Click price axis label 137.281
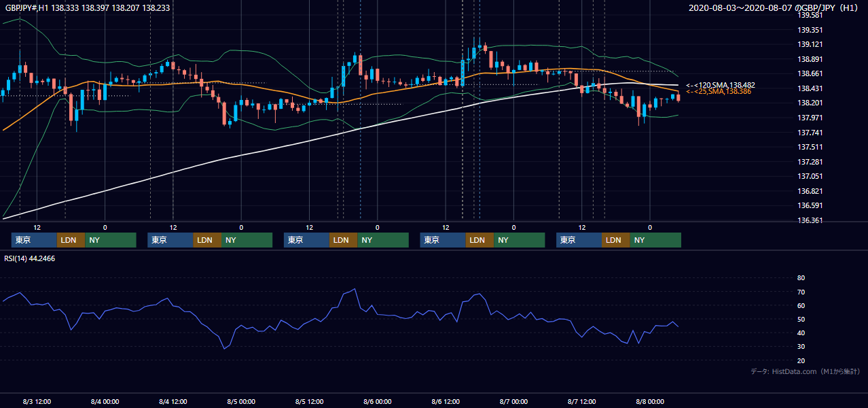This screenshot has height=408, width=868. 810,162
